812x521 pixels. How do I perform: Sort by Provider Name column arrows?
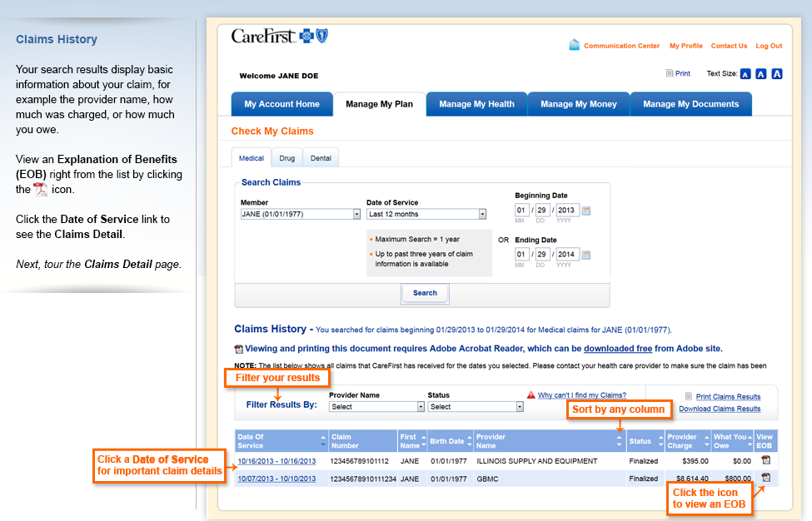click(619, 441)
